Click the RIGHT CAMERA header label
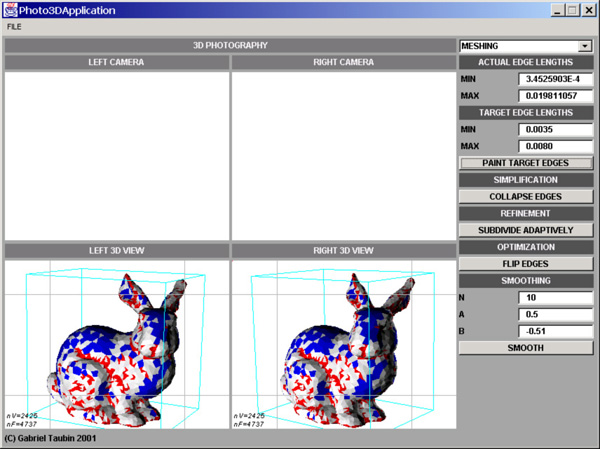Viewport: 600px width, 449px height. 344,62
